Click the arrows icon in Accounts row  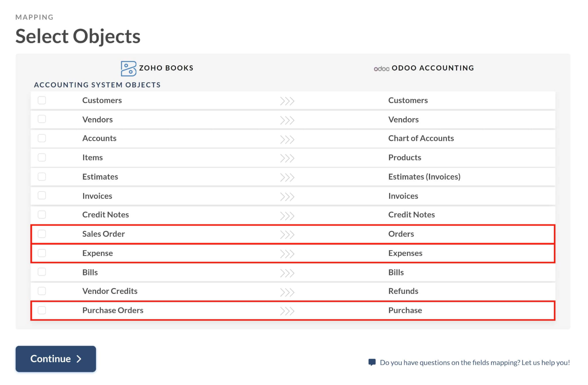click(287, 139)
